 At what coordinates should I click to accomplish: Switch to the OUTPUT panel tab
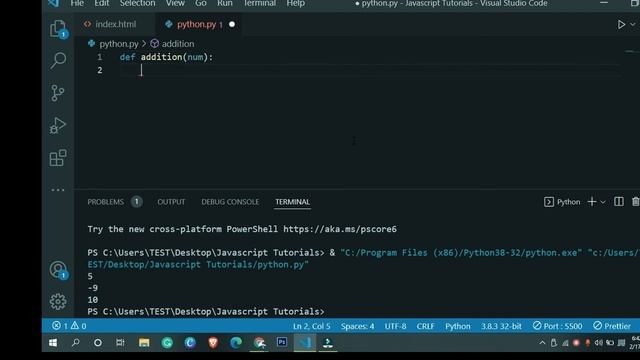[171, 202]
